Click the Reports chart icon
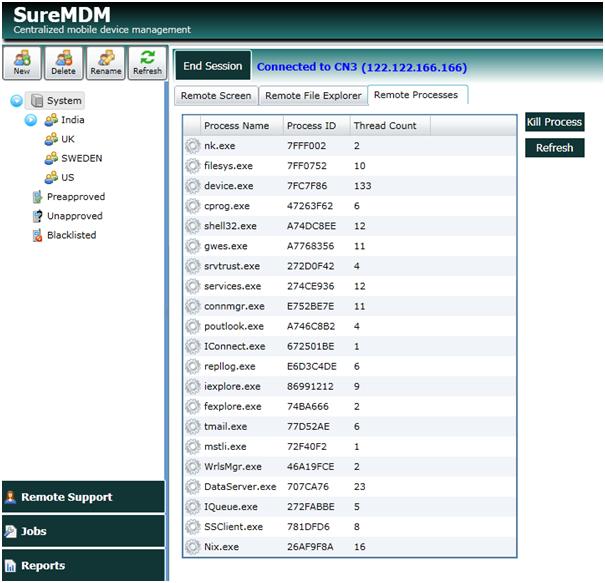The image size is (605, 583). pyautogui.click(x=10, y=566)
